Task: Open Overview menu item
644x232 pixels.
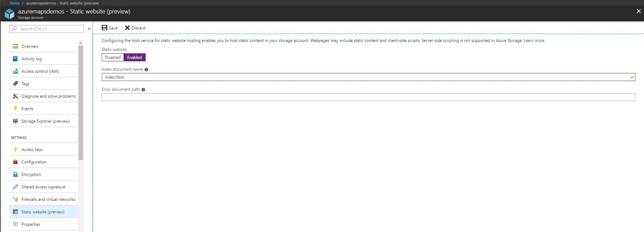Action: [x=44, y=46]
